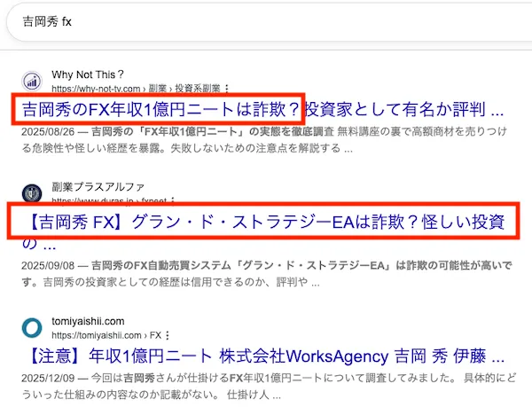
Task: Open more options for tomiyaishii.com result
Action: 167,335
